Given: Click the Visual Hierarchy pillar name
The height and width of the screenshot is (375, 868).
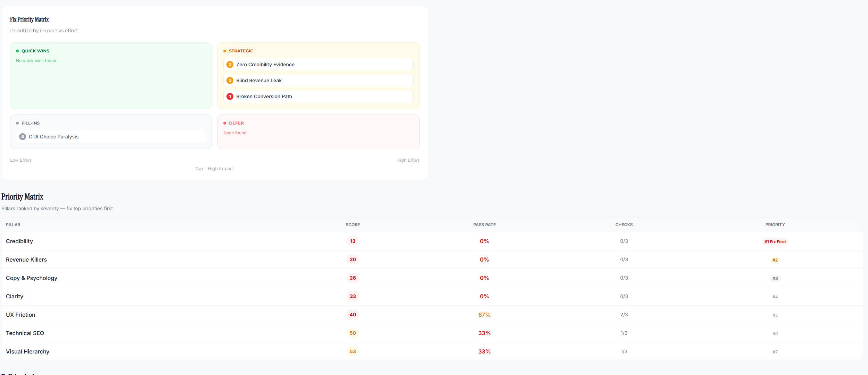Looking at the screenshot, I should (27, 351).
